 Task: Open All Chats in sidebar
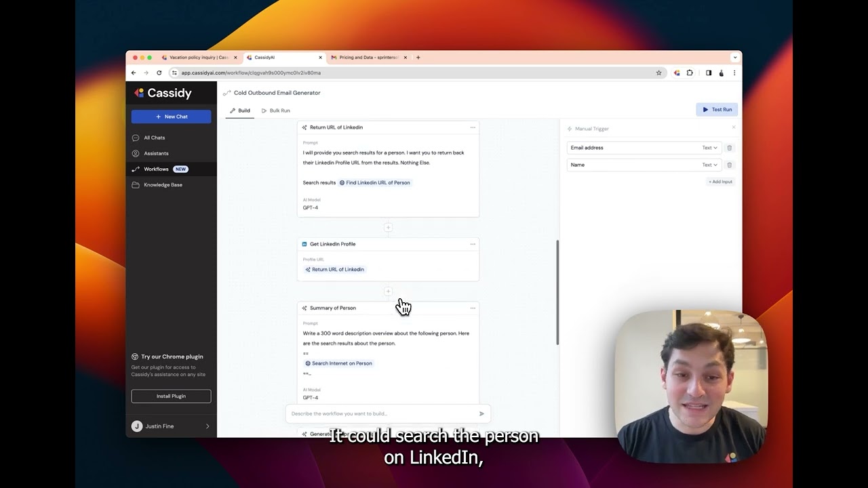pos(154,138)
